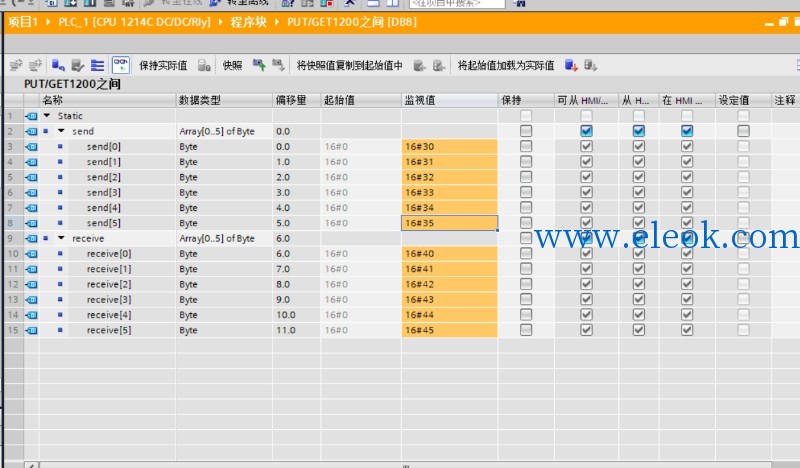
Task: Click the blue database search toolbar icon
Action: point(58,65)
